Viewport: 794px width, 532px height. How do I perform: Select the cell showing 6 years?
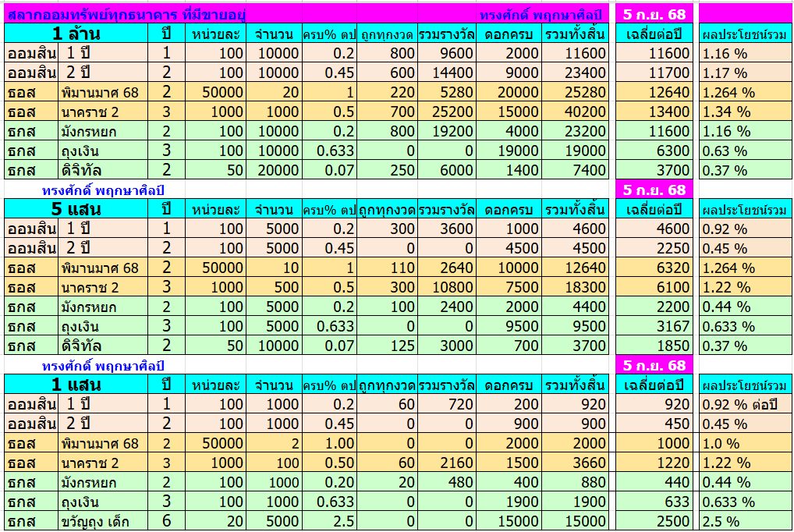tap(167, 521)
